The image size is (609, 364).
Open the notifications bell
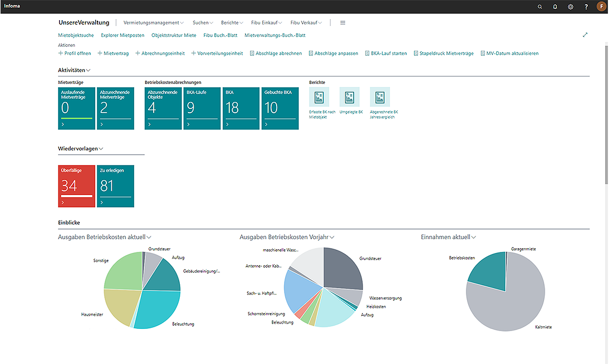click(555, 7)
